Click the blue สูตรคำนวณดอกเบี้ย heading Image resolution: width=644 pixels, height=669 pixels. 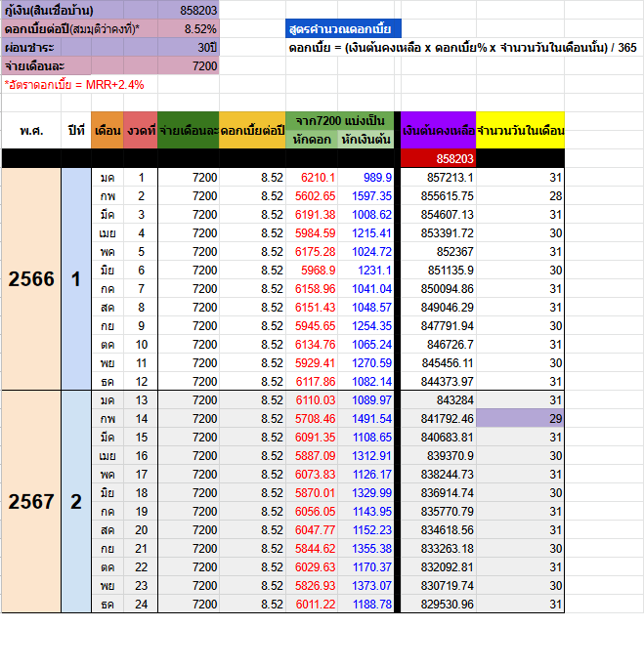click(x=343, y=28)
